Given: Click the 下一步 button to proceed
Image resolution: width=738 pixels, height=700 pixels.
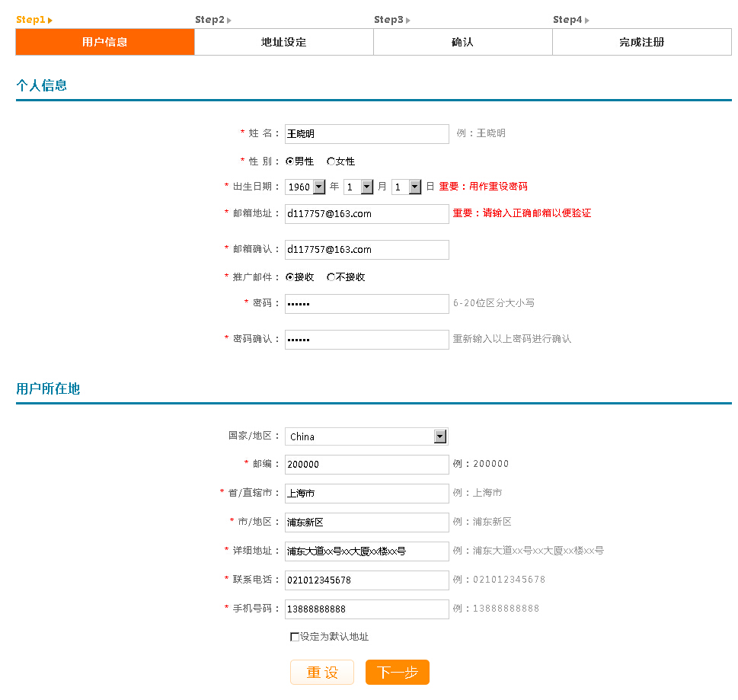Looking at the screenshot, I should pyautogui.click(x=397, y=673).
